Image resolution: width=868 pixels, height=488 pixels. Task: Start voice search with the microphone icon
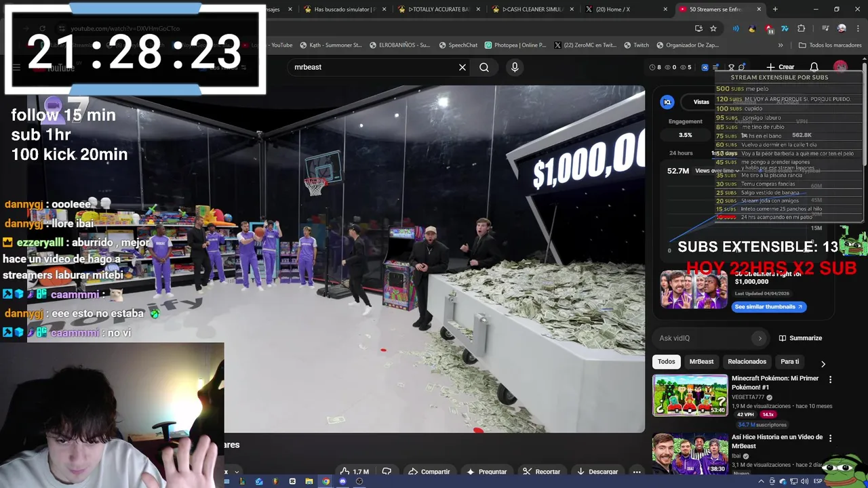point(515,67)
